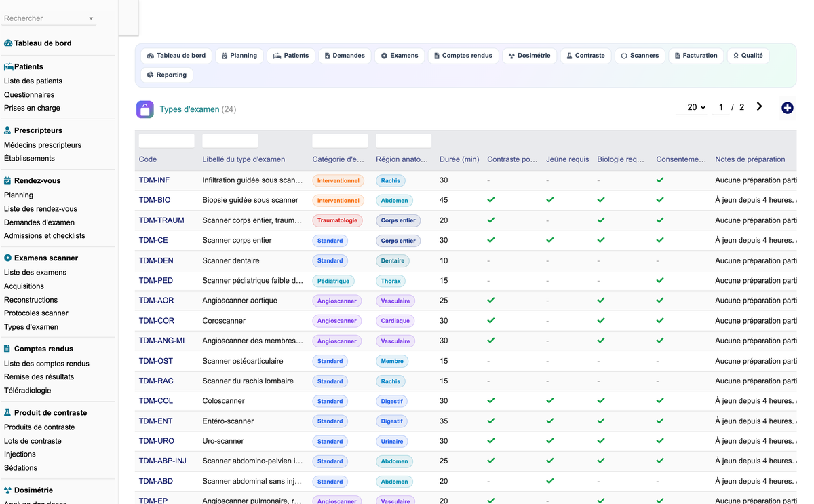Screen dimensions: 814x504
Task: Open Médecins prescripteurs in sidebar
Action: pos(43,145)
